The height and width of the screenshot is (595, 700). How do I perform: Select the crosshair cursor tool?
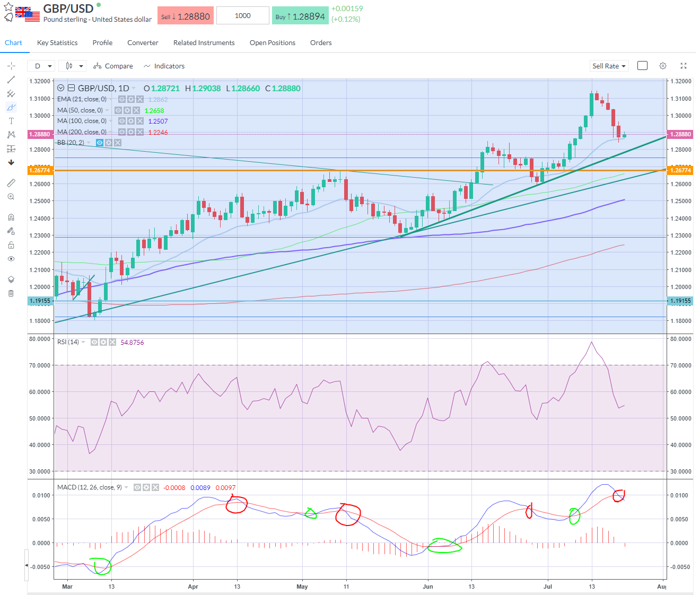(x=11, y=66)
